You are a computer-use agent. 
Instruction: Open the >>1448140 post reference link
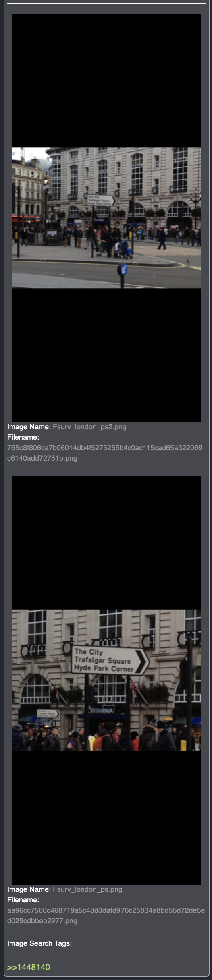[x=29, y=967]
